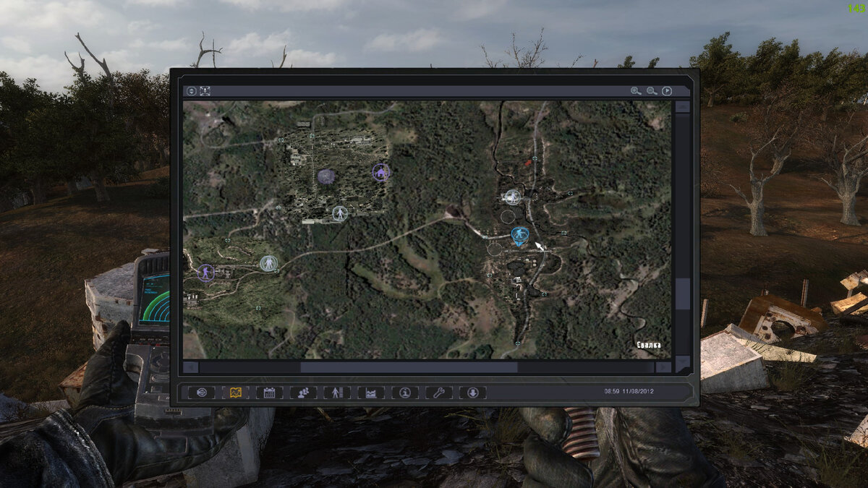Select white stalker marker on the west road

[268, 263]
